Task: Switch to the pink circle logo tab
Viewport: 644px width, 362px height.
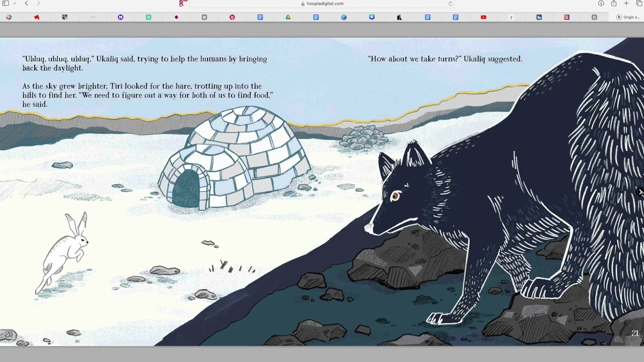Action: point(232,17)
